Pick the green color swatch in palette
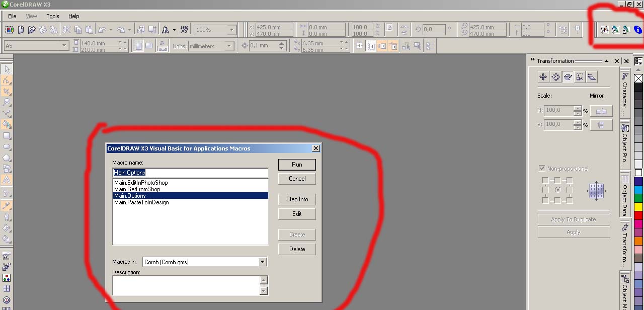Viewport: 644px width, 310px height. (x=638, y=198)
